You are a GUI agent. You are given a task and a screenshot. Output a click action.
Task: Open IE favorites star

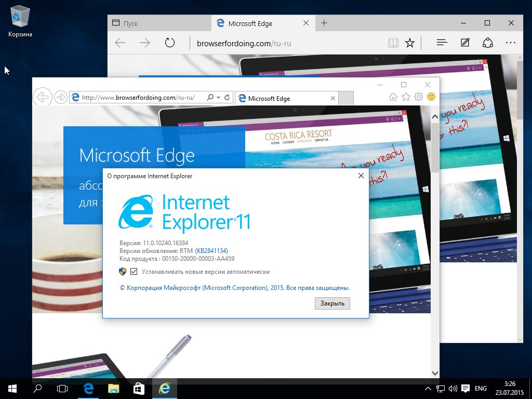pyautogui.click(x=406, y=97)
